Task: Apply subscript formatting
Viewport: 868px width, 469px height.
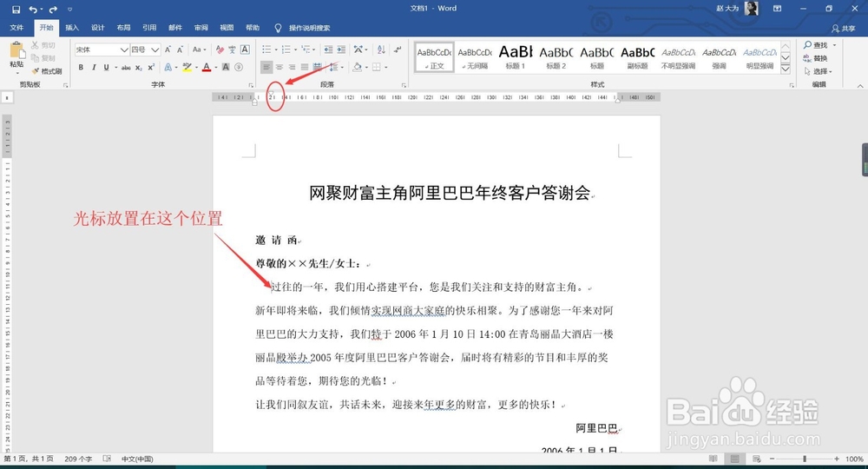Action: [139, 68]
